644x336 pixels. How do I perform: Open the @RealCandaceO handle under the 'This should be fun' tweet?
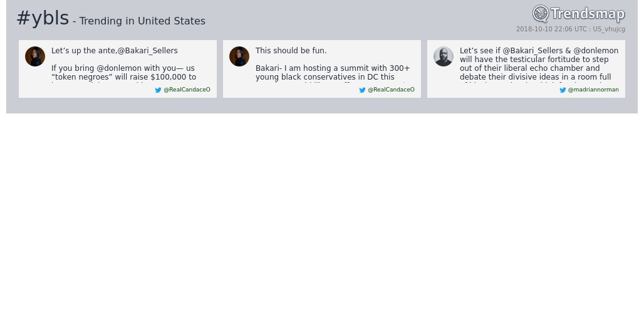(x=391, y=90)
